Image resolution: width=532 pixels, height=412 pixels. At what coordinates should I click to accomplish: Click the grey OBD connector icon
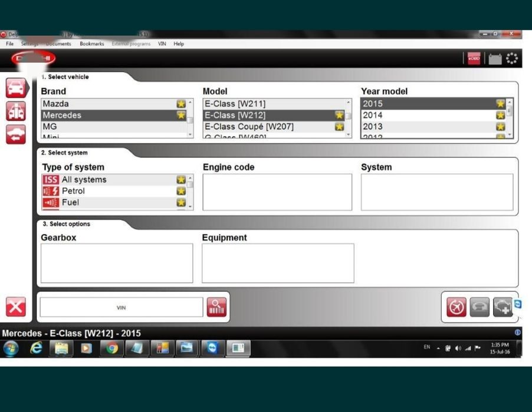coord(480,307)
